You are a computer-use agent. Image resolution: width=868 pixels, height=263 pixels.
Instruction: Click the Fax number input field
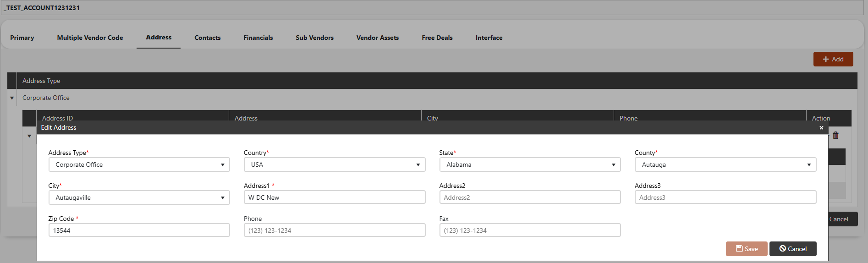(530, 230)
